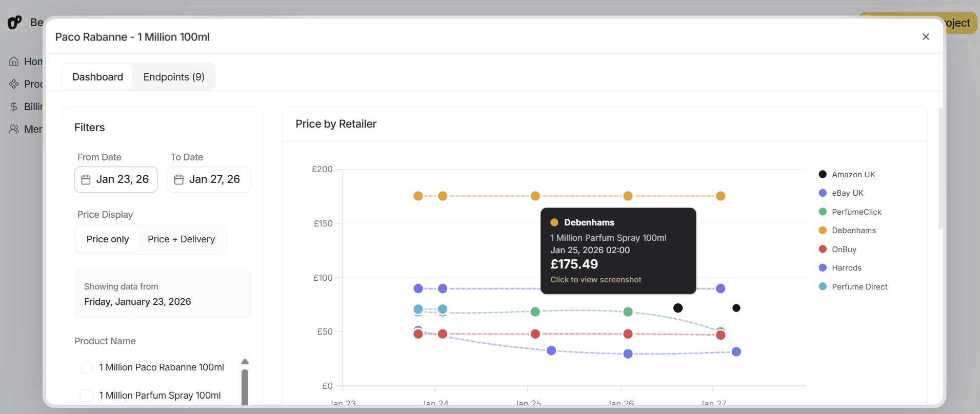
Task: Check the 1 Million Paco Rabanne 100ml box
Action: [87, 367]
